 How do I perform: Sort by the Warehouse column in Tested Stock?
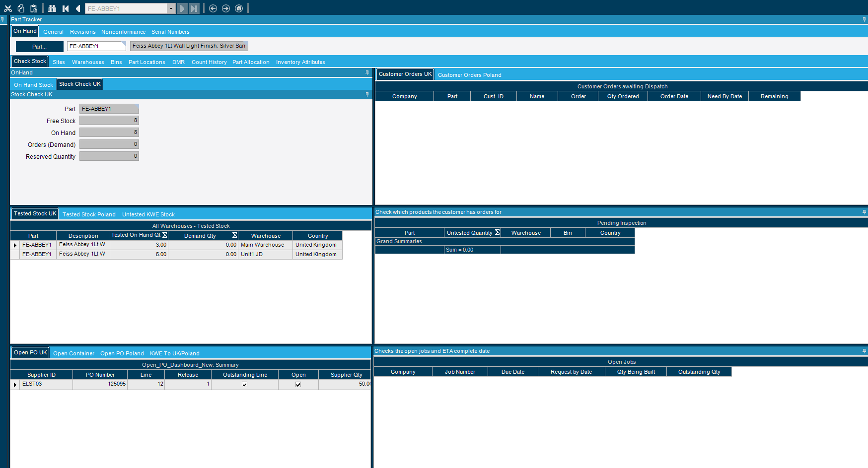tap(266, 236)
